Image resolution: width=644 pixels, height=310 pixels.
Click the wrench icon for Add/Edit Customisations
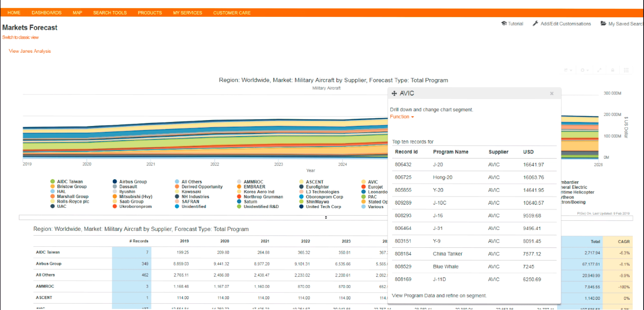(x=535, y=23)
